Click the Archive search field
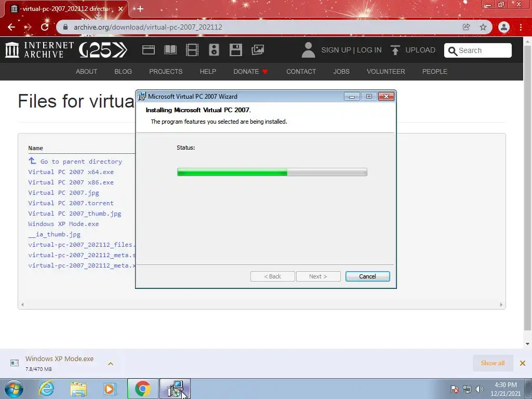532x399 pixels. [478, 50]
